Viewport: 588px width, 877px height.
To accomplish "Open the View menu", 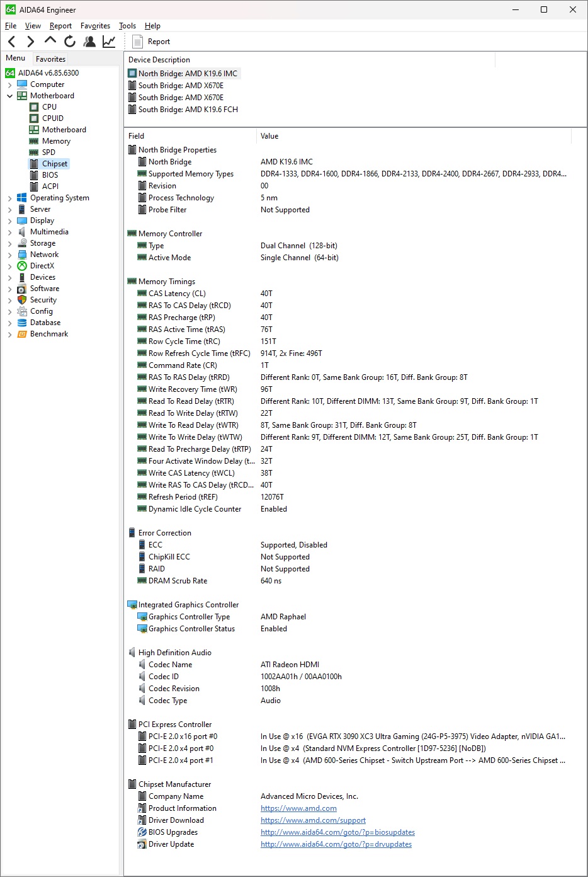I will (33, 26).
